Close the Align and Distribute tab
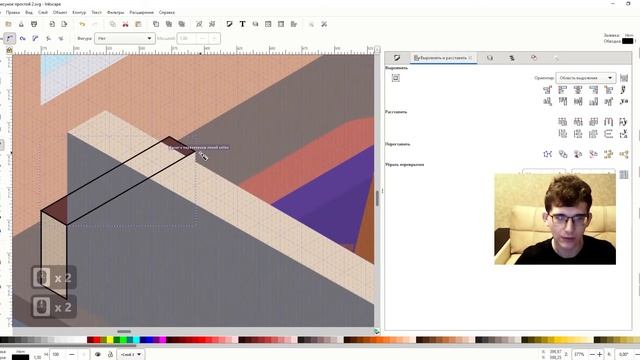The image size is (640, 360). click(x=470, y=58)
